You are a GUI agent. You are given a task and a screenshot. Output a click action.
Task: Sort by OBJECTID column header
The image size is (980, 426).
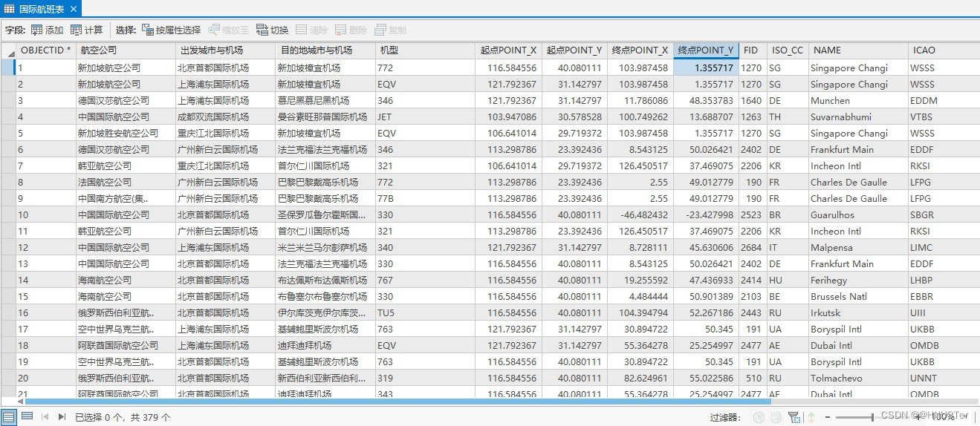tap(45, 50)
